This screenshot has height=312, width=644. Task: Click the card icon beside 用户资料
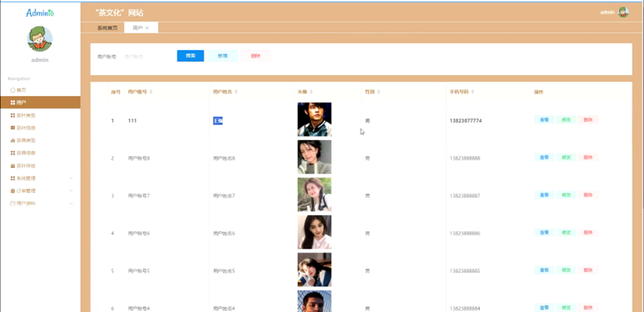(13, 203)
